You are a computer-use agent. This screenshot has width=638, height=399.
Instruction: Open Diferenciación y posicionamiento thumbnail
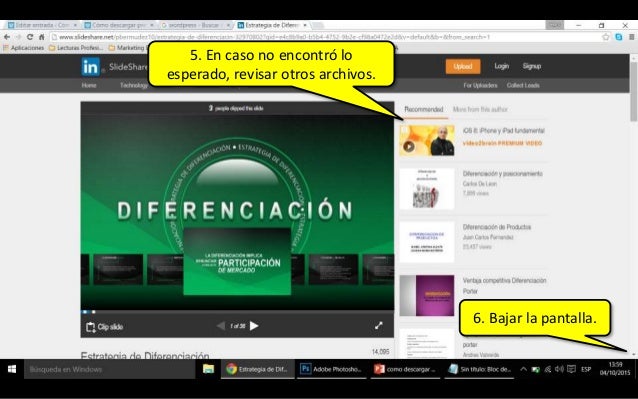427,189
